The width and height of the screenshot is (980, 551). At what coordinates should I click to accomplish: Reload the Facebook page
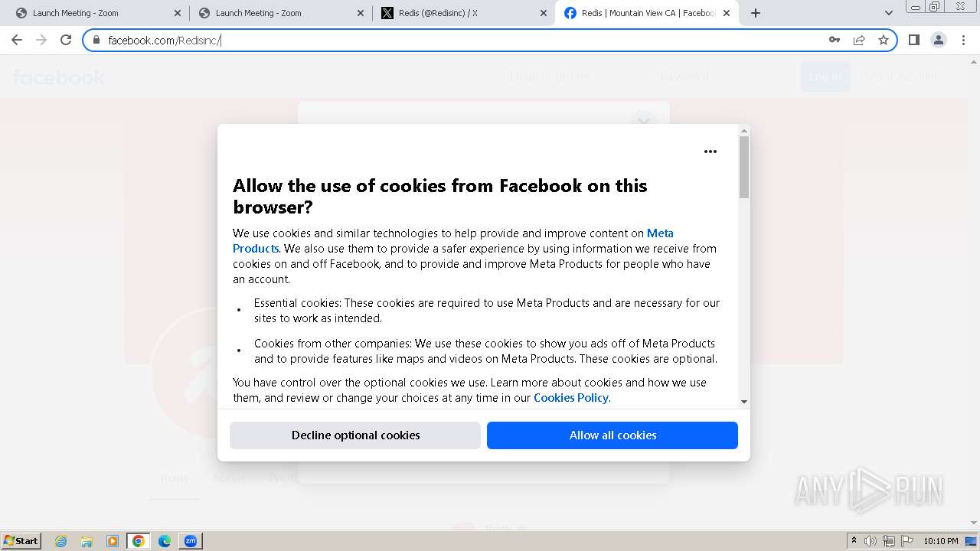pos(66,40)
